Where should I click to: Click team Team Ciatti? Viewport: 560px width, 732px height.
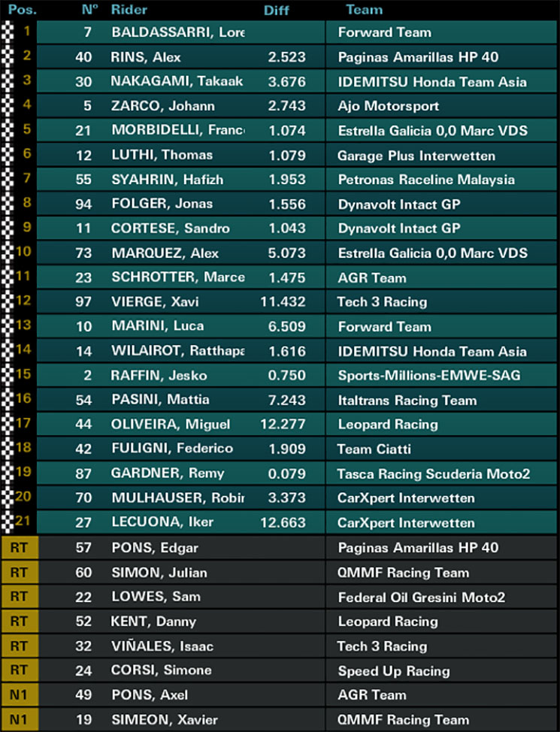[x=374, y=449]
